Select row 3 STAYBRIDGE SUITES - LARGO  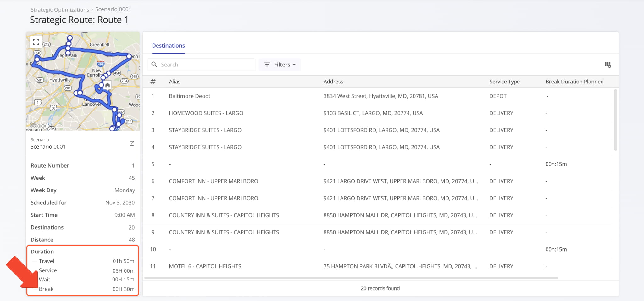(x=377, y=130)
